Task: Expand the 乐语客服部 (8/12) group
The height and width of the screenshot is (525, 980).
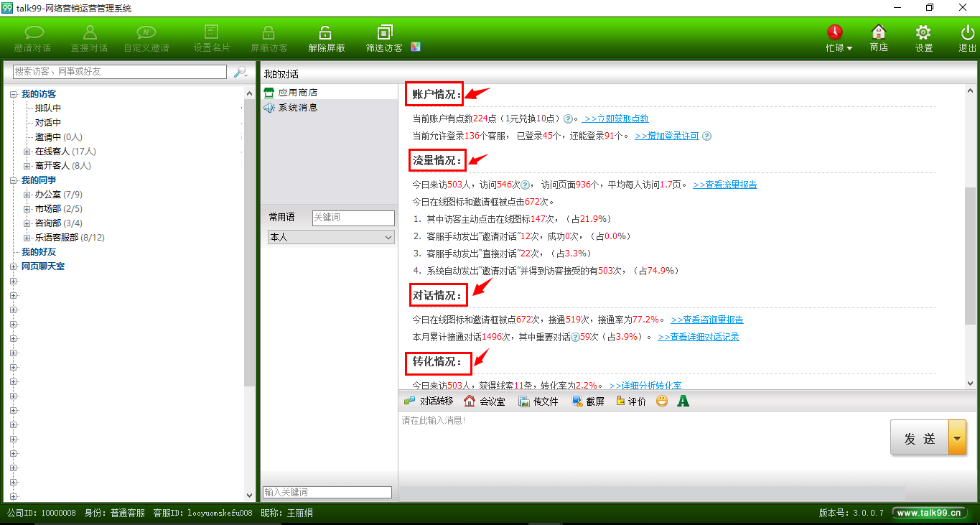Action: pos(27,238)
